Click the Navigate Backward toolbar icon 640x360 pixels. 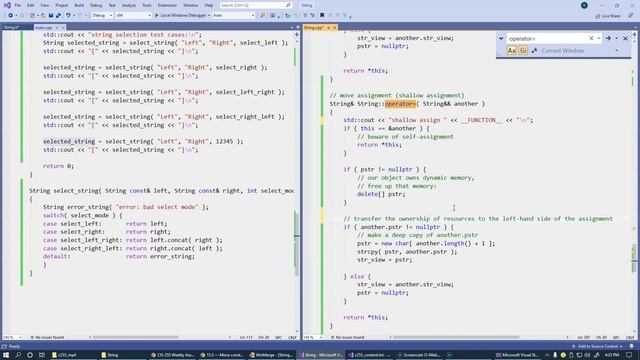coord(11,16)
